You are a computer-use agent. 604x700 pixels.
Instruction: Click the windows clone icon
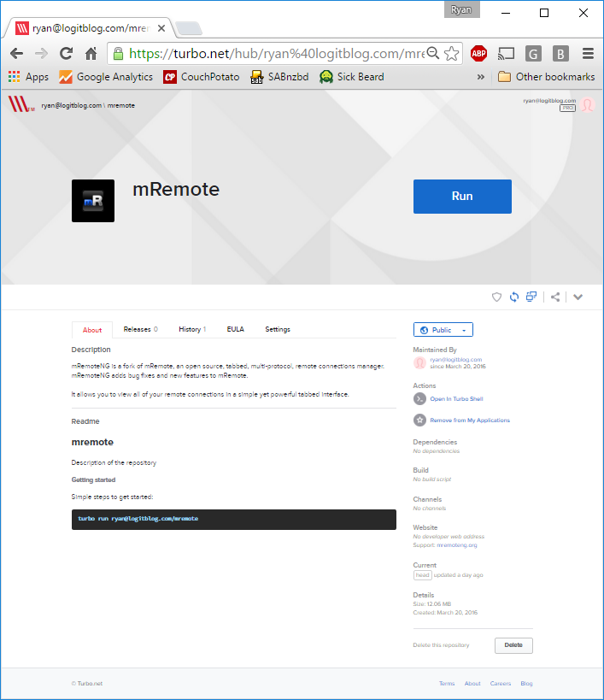pos(531,297)
